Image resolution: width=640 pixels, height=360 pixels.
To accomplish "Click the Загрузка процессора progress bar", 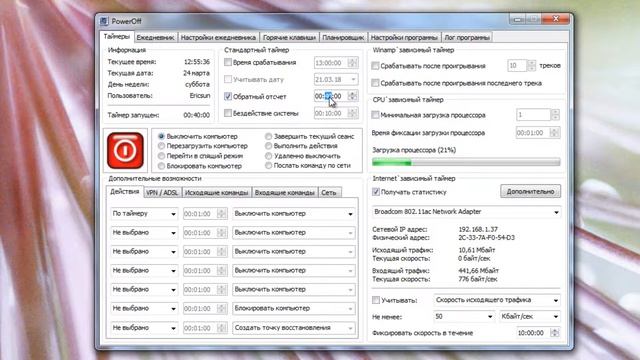I will point(466,162).
